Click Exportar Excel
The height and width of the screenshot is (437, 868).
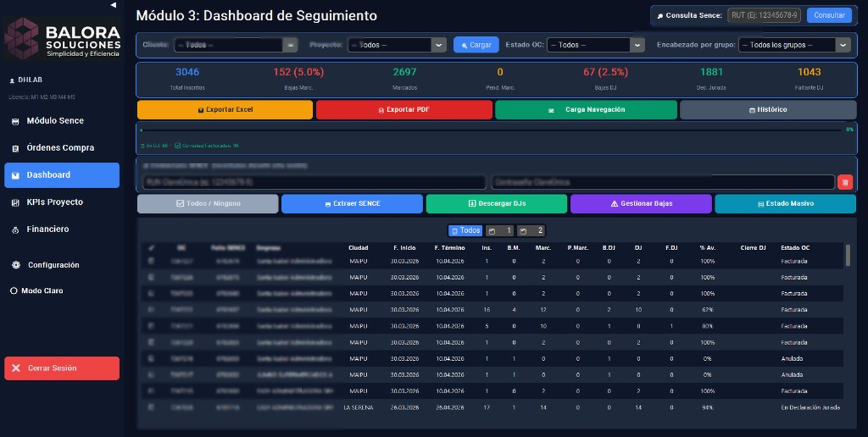point(225,110)
